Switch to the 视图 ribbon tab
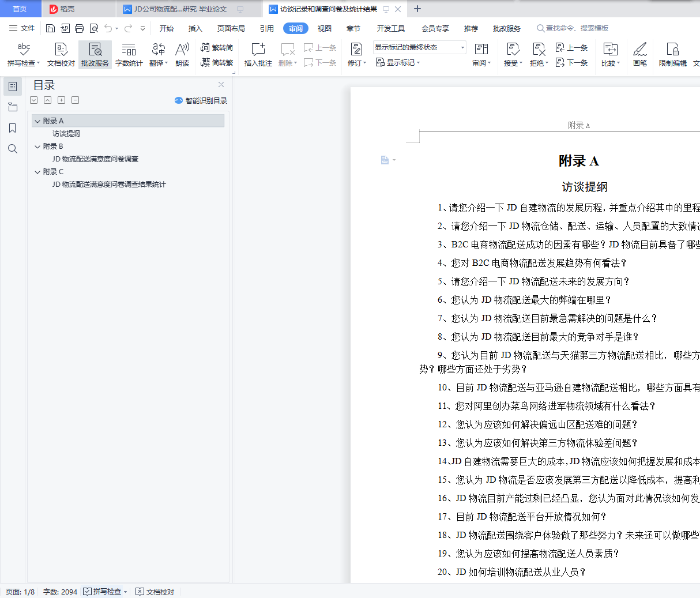The width and height of the screenshot is (700, 598). (x=325, y=28)
